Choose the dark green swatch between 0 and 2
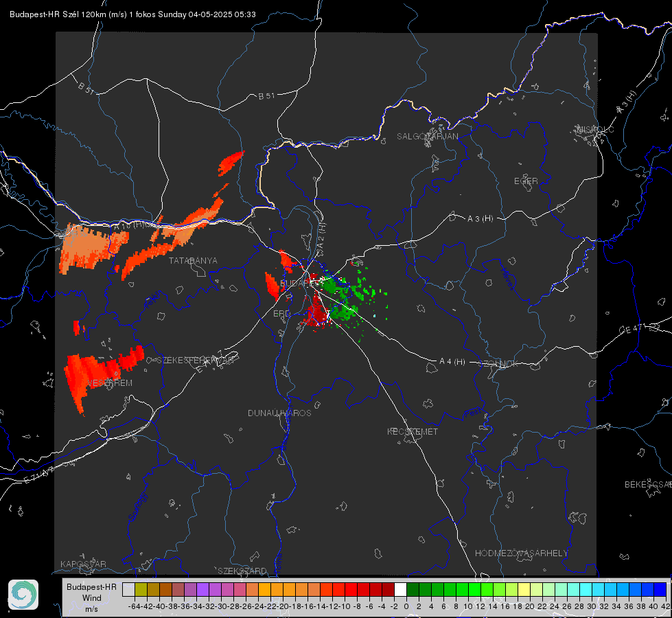672x618 pixels. click(x=413, y=589)
